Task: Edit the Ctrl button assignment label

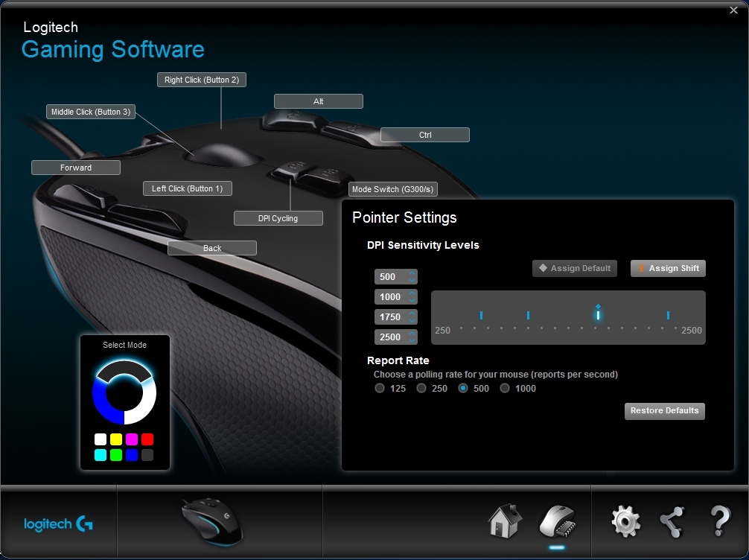Action: 425,135
